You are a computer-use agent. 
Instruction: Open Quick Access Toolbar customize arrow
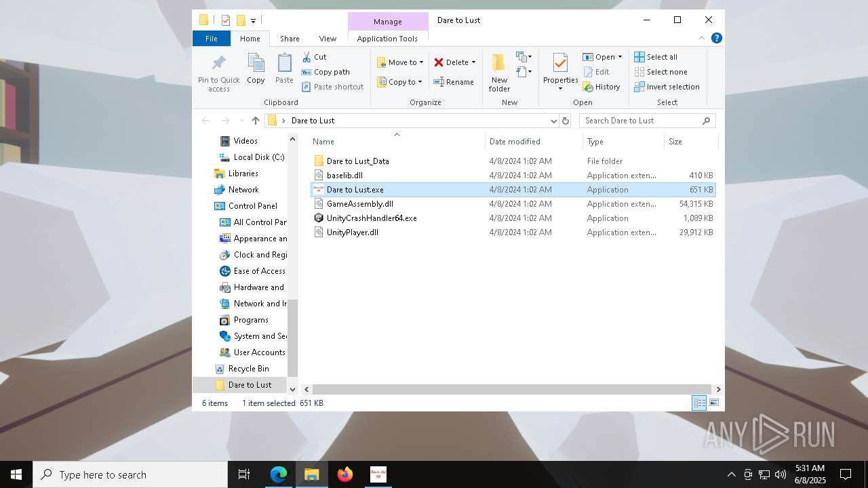coord(253,20)
